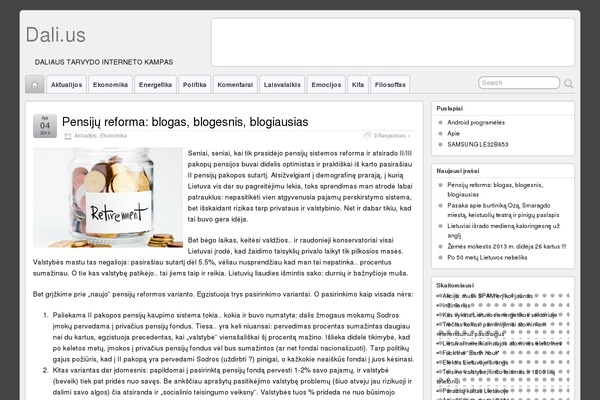Open the Komentarai menu tab
Image resolution: width=600 pixels, height=400 pixels.
pyautogui.click(x=235, y=85)
